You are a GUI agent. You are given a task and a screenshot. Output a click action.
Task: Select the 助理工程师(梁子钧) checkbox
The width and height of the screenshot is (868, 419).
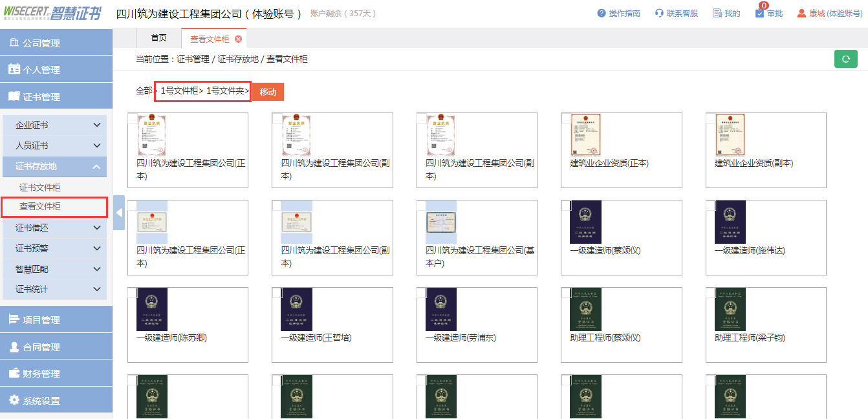pyautogui.click(x=710, y=292)
